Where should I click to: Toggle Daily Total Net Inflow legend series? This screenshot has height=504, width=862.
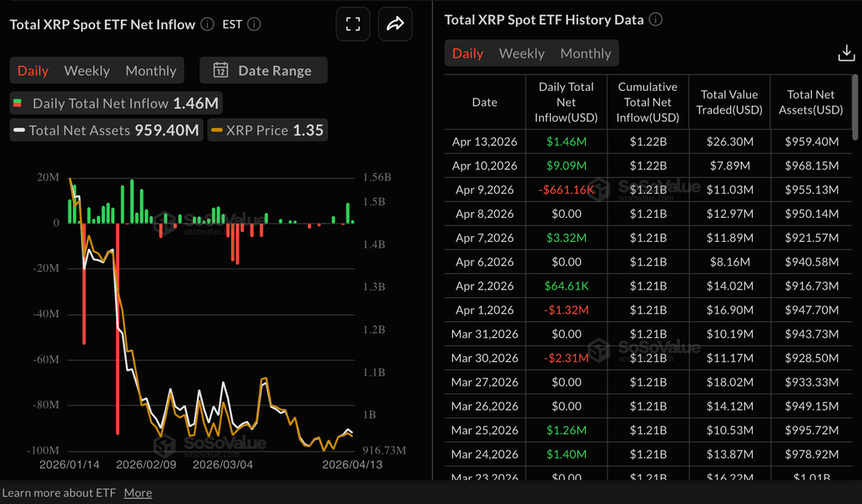(116, 103)
